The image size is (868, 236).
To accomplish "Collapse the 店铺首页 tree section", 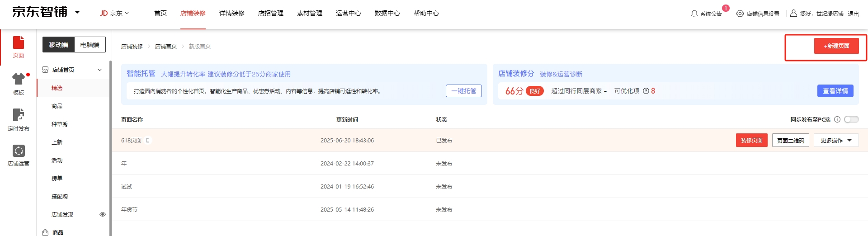I will [x=99, y=70].
